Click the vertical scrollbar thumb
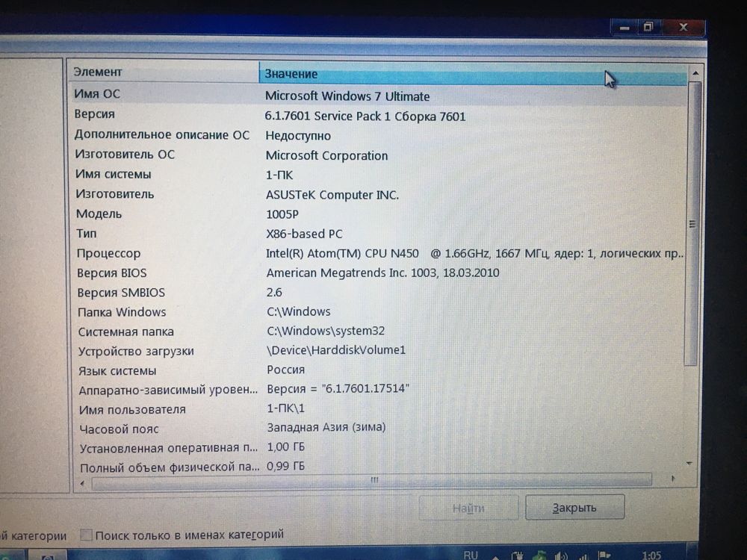The height and width of the screenshot is (560, 747). point(692,224)
